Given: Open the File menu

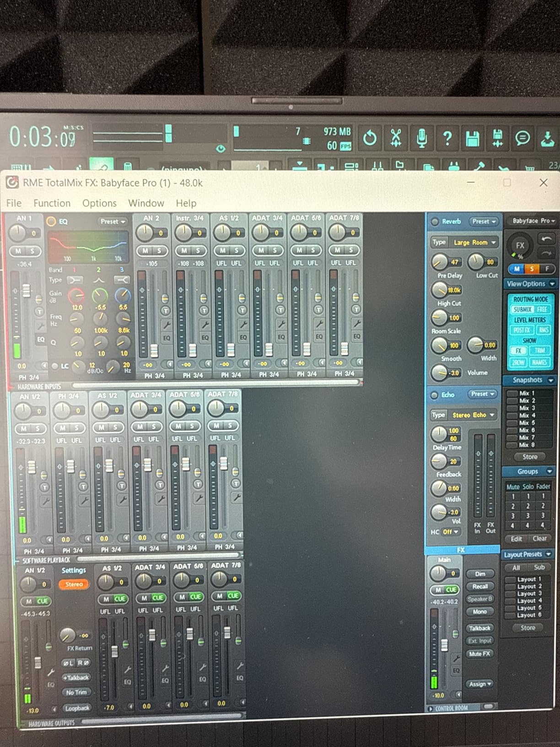Looking at the screenshot, I should pos(14,203).
